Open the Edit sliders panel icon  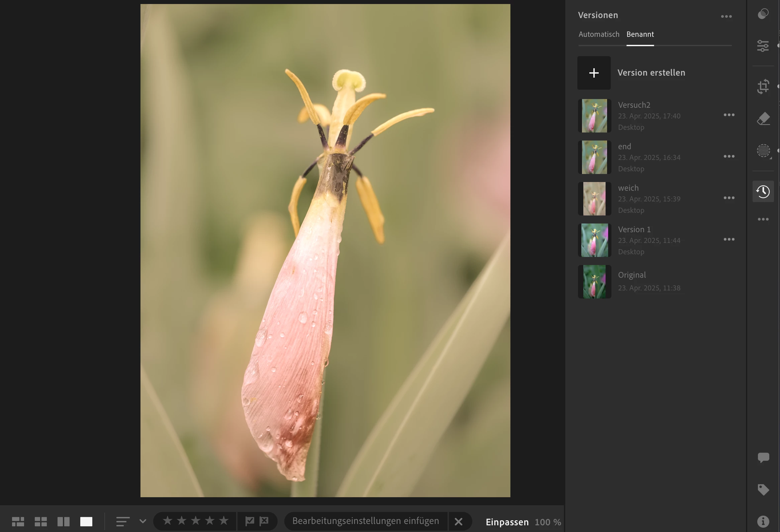[763, 46]
